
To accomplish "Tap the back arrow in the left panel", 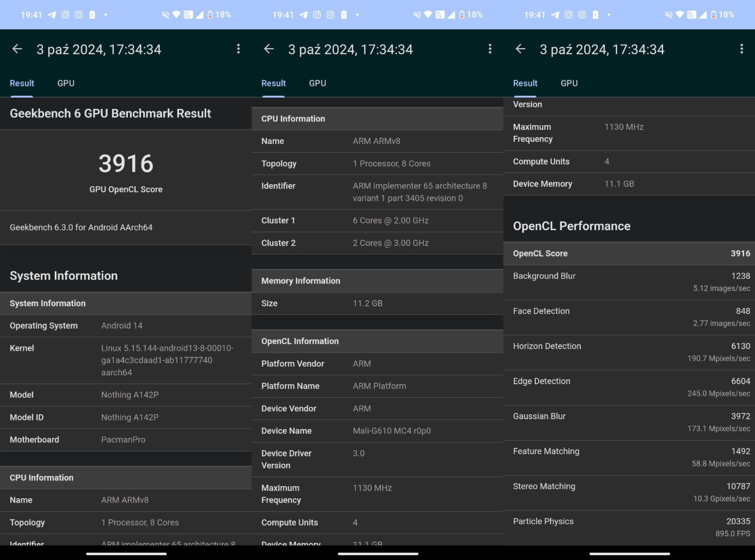I will 17,49.
